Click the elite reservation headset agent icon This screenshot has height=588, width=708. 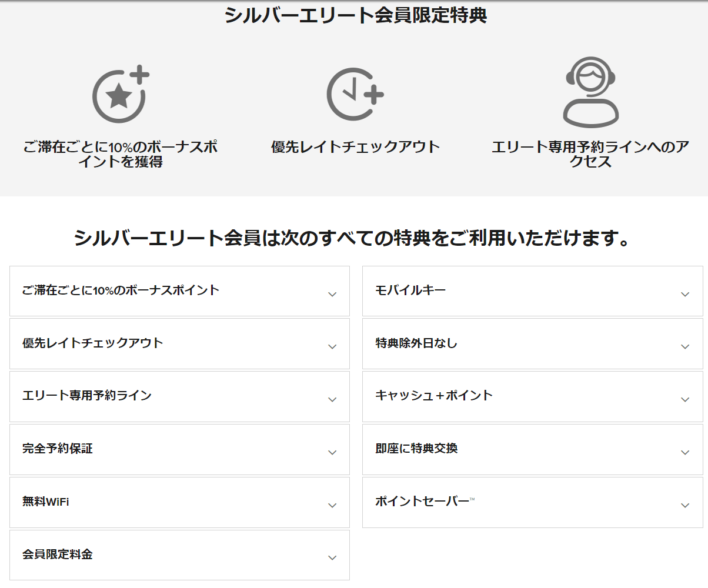pyautogui.click(x=590, y=92)
